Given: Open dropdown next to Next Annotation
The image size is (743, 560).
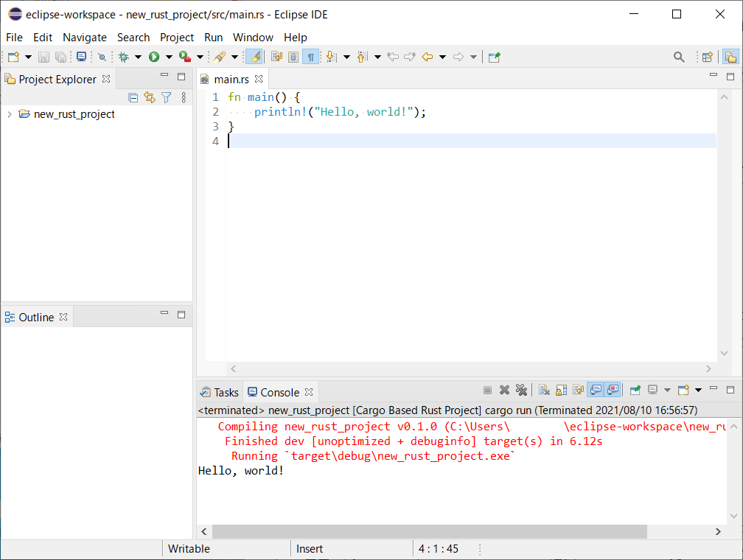Looking at the screenshot, I should coord(347,57).
